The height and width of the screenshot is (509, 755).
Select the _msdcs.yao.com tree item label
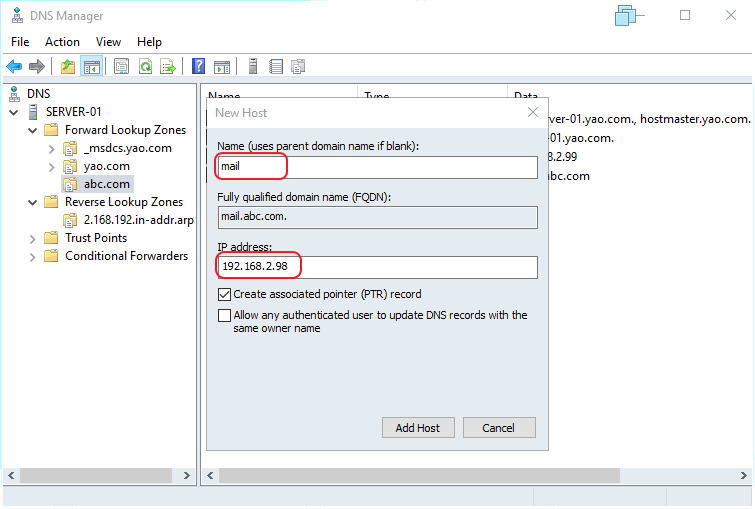128,148
